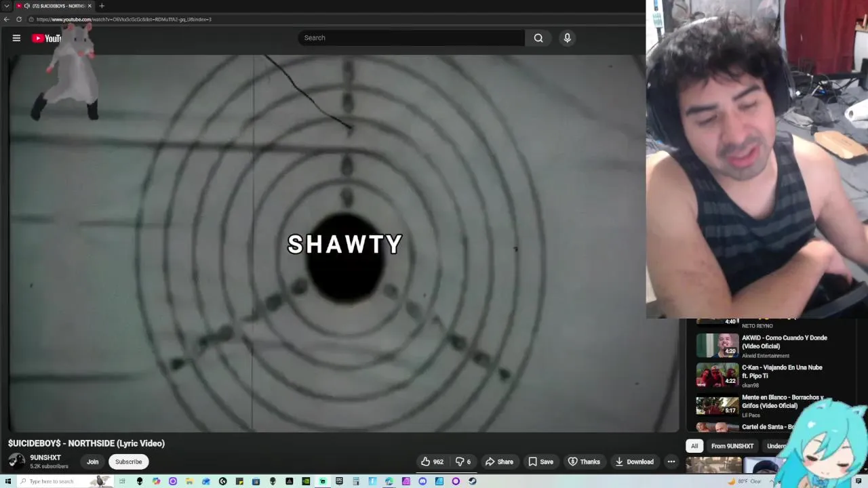Open the 9UNSHXT channel name link
The height and width of the screenshot is (488, 868).
[x=45, y=457]
